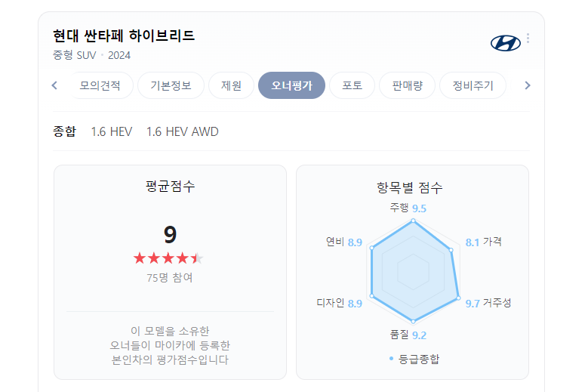
Task: Open the three-dot more options menu
Action: [528, 39]
